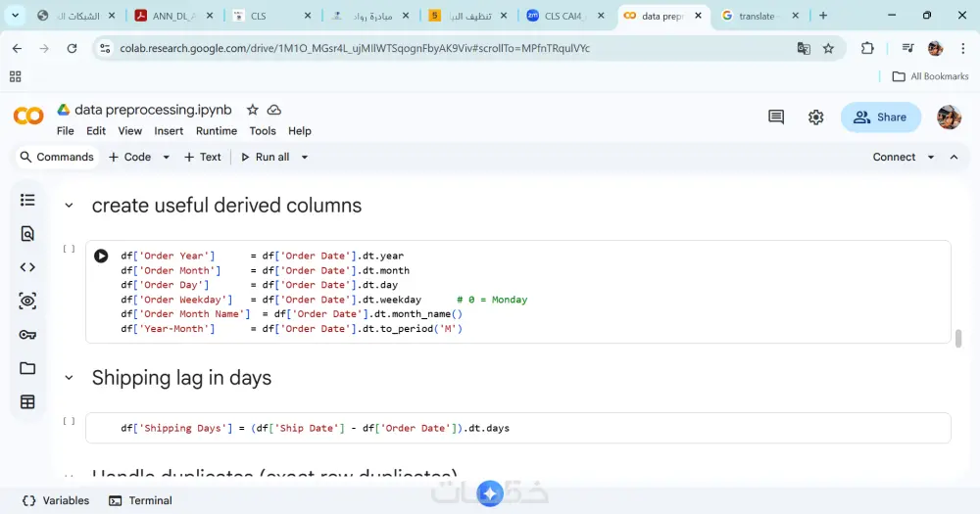Image resolution: width=980 pixels, height=514 pixels.
Task: Open the data table icon in sidebar
Action: 27,402
